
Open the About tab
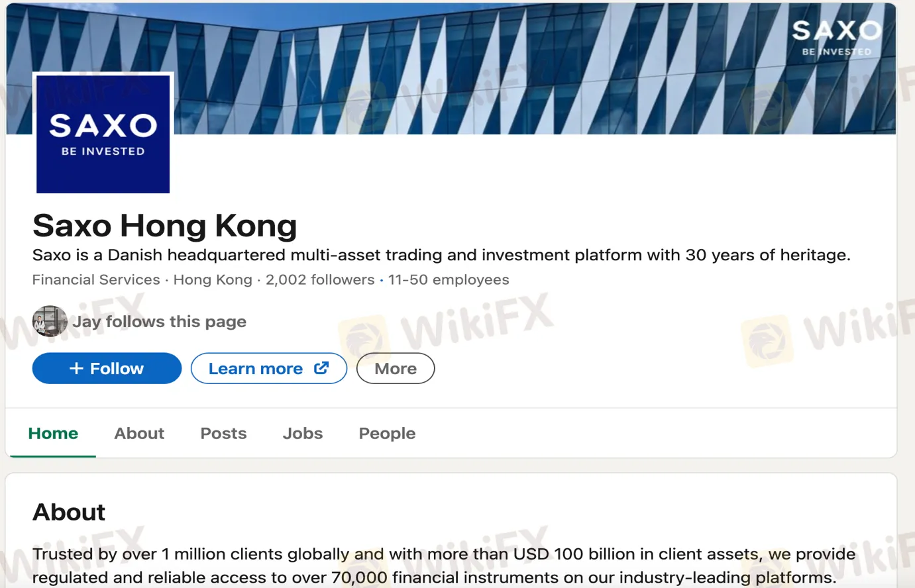139,434
